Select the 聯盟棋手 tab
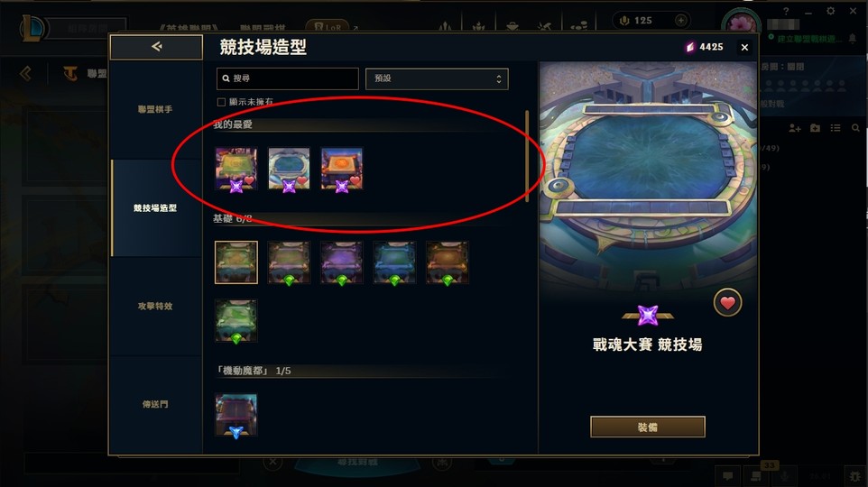The width and height of the screenshot is (868, 487). pos(155,110)
